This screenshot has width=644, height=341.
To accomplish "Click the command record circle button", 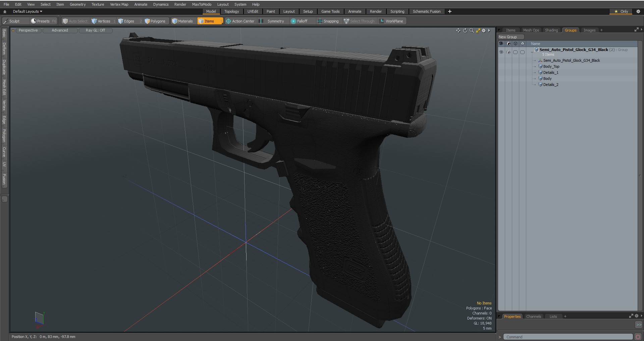I will click(638, 337).
